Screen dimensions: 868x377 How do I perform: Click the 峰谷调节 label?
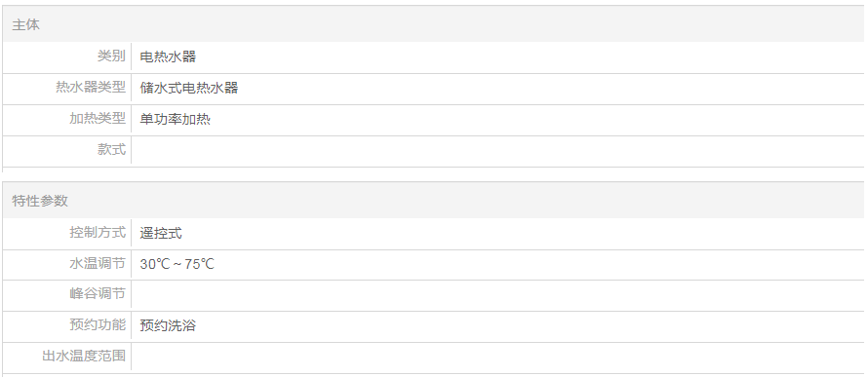pyautogui.click(x=98, y=293)
